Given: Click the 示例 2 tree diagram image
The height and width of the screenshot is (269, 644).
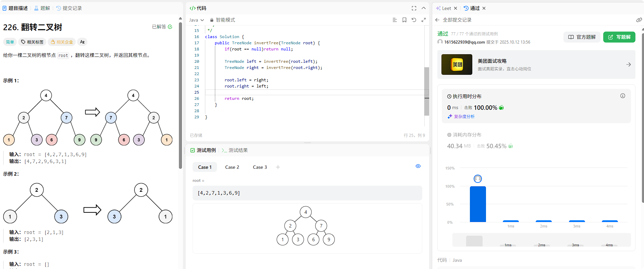Looking at the screenshot, I should (88, 203).
